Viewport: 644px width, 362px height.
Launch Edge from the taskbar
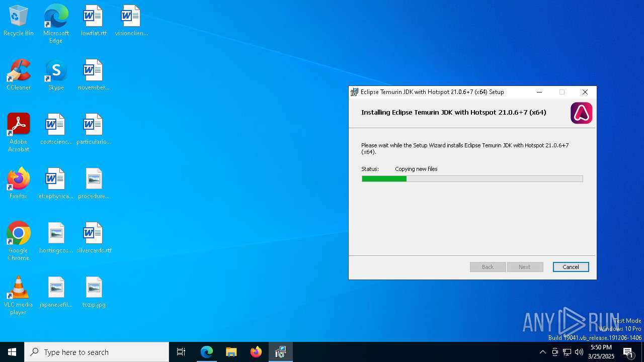click(x=207, y=352)
